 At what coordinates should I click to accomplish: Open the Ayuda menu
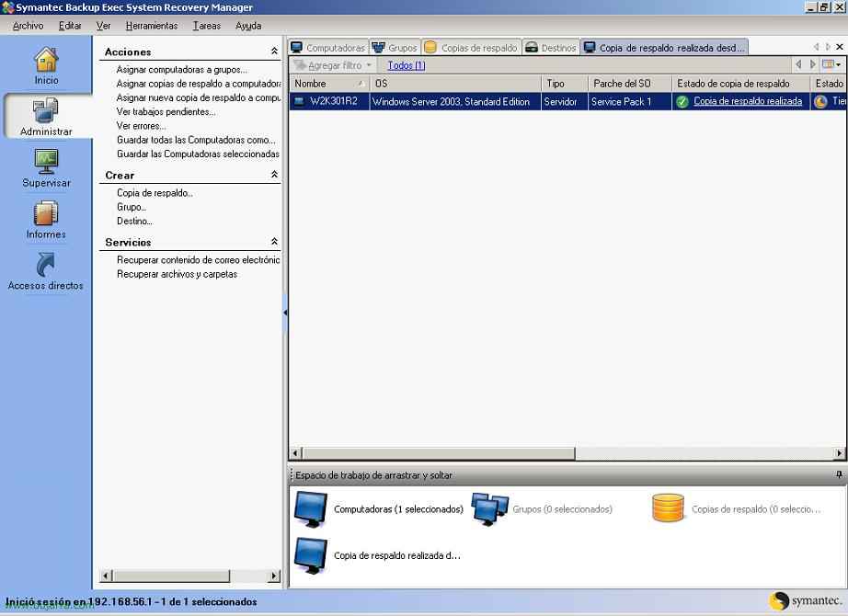click(248, 26)
